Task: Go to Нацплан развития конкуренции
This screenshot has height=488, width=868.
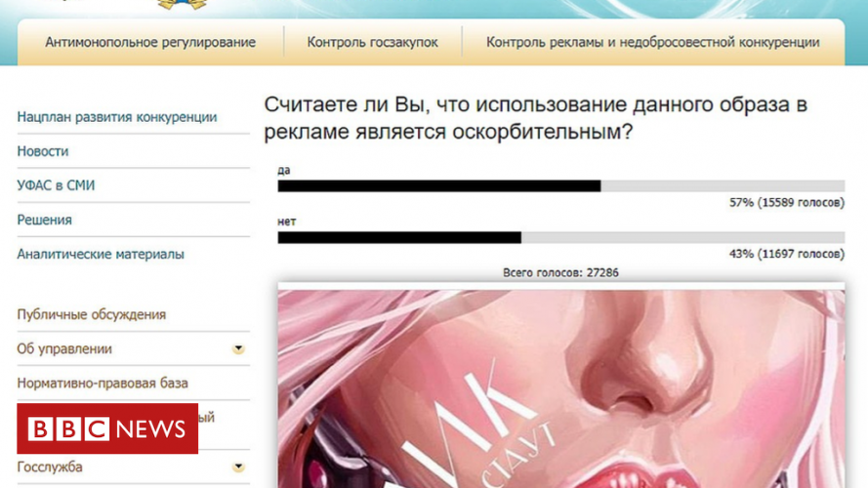Action: tap(117, 117)
